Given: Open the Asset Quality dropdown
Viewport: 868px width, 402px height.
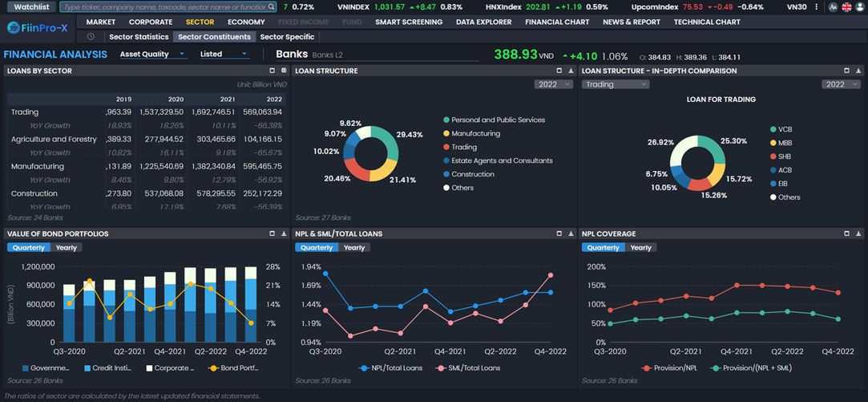Looking at the screenshot, I should [152, 55].
